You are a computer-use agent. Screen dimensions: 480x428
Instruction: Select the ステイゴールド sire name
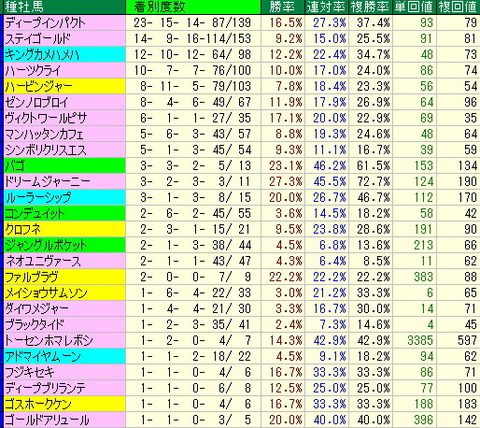tap(38, 38)
